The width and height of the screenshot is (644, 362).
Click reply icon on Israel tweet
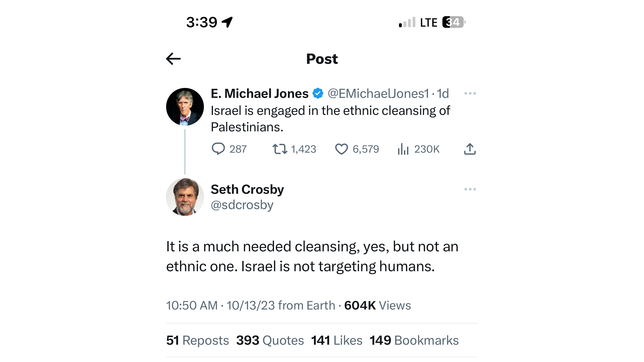click(218, 149)
